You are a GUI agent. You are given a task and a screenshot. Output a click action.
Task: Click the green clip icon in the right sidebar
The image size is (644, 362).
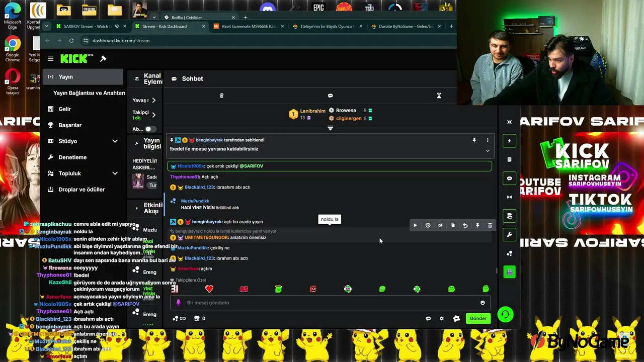pyautogui.click(x=509, y=272)
